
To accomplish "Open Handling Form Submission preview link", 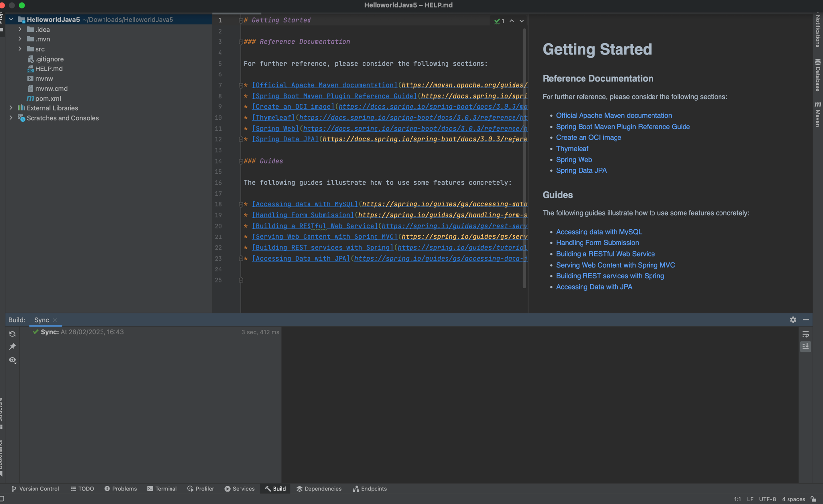I will tap(597, 243).
